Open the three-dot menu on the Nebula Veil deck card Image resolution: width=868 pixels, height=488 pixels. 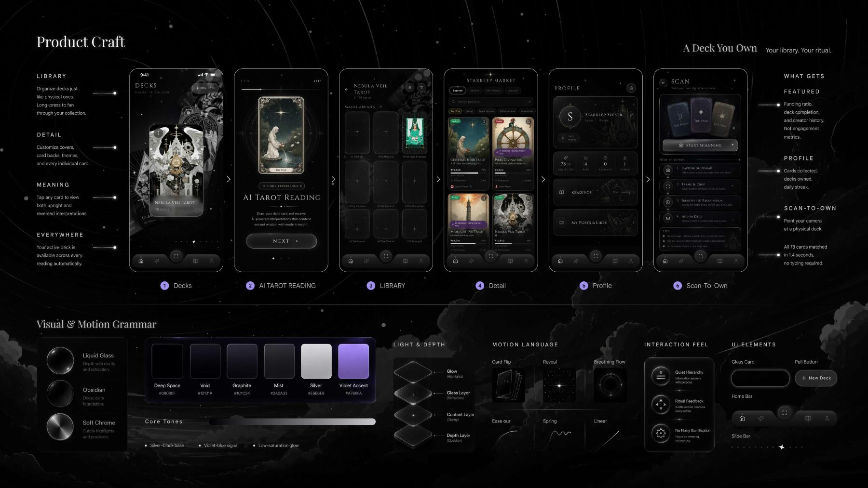point(159,132)
